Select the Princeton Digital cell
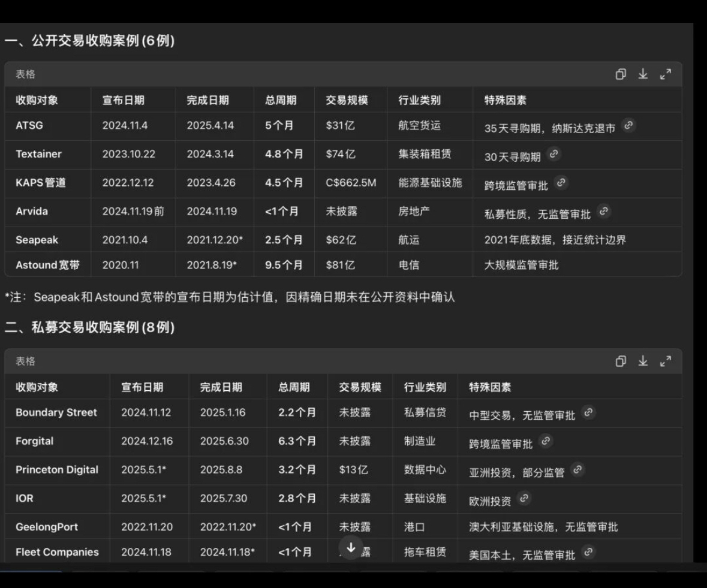The width and height of the screenshot is (707, 588). (57, 469)
